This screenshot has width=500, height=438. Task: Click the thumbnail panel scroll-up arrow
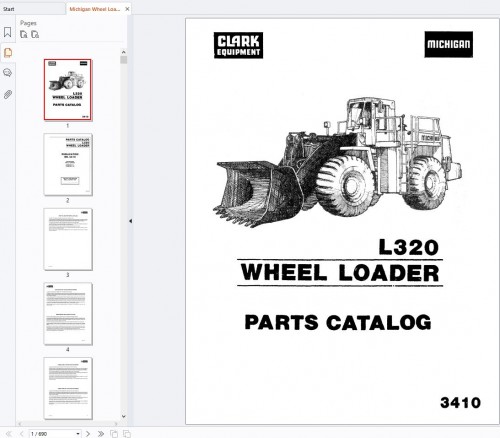tap(124, 52)
